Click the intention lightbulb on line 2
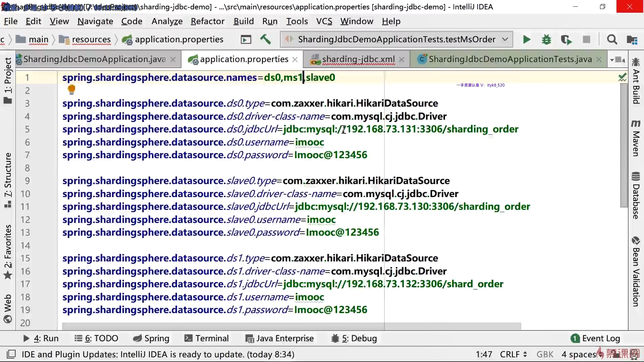644x362 pixels. click(x=71, y=89)
